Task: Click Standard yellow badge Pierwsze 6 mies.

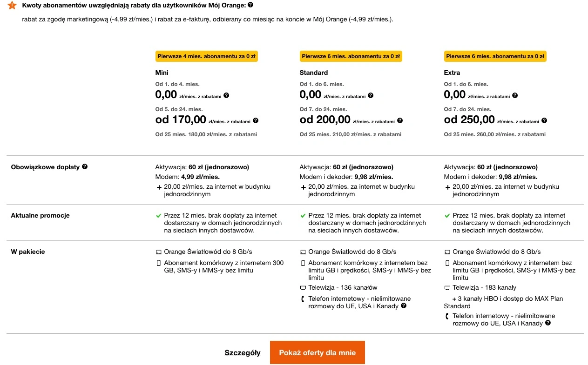Action: [351, 56]
